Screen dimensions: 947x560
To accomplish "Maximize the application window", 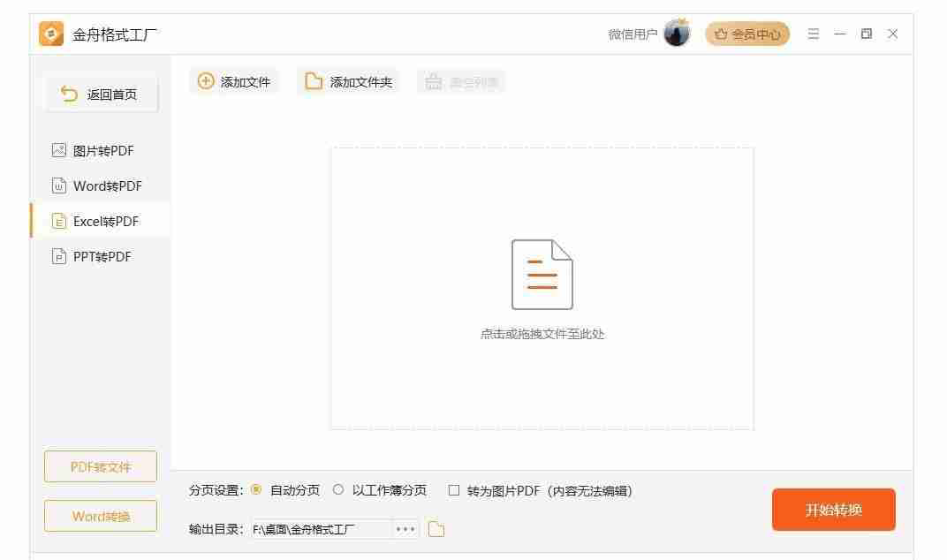I will click(866, 34).
